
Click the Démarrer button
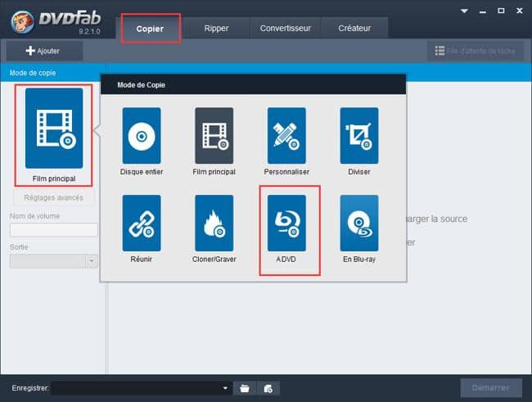(491, 388)
